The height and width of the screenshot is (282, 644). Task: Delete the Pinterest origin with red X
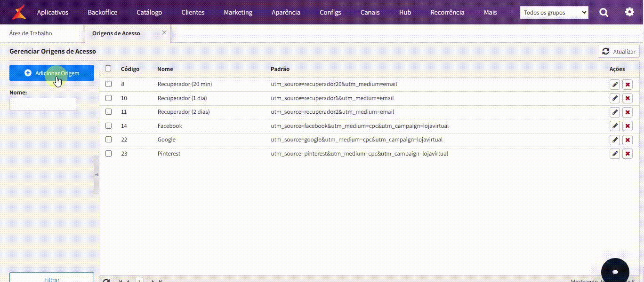pyautogui.click(x=628, y=154)
